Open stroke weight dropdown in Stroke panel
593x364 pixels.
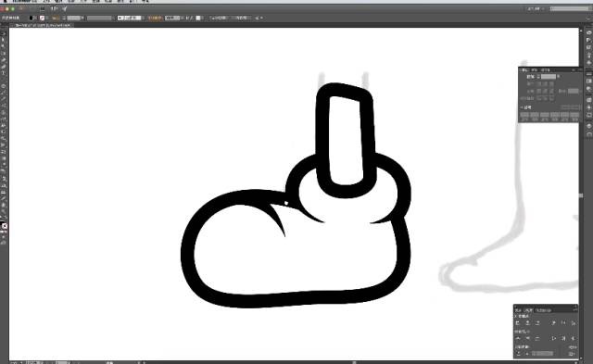[558, 76]
